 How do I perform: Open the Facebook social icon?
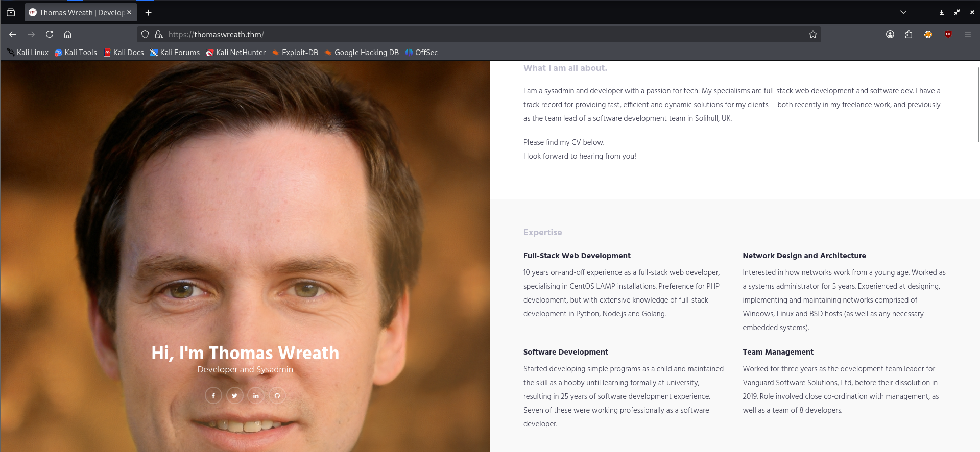coord(213,395)
